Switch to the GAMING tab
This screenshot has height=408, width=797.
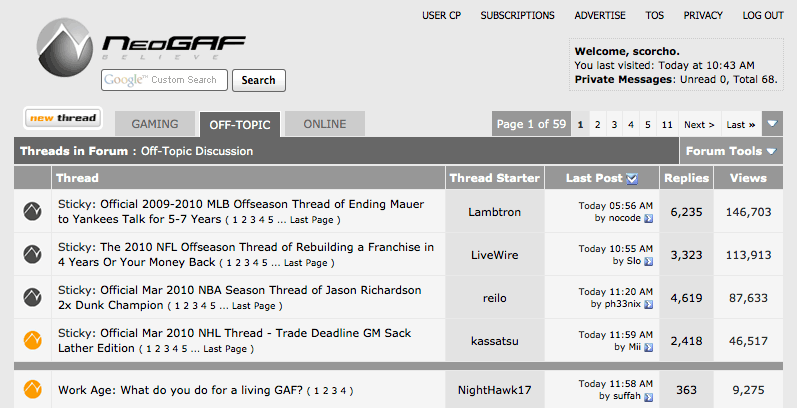tap(155, 124)
